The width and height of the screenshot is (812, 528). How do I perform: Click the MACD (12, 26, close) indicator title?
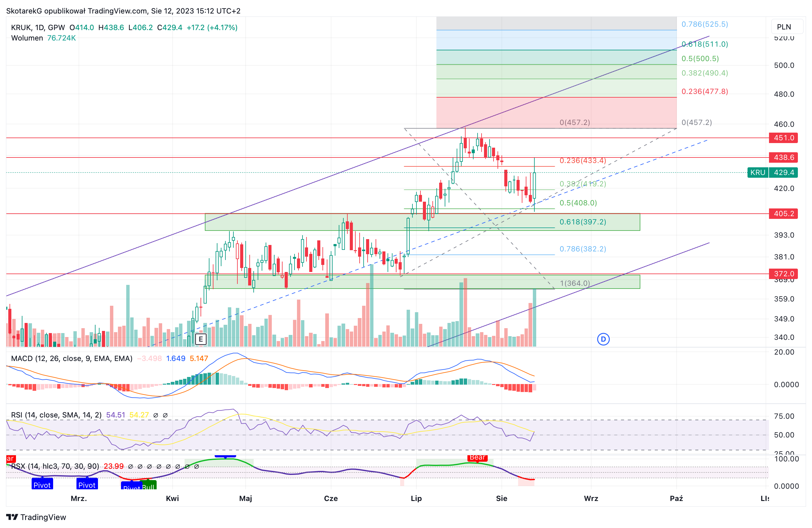pos(72,359)
